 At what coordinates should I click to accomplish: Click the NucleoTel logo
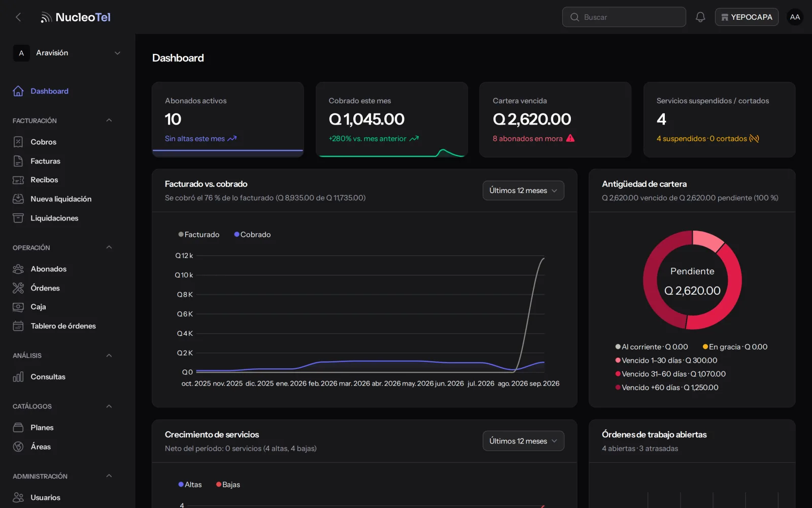pyautogui.click(x=76, y=17)
